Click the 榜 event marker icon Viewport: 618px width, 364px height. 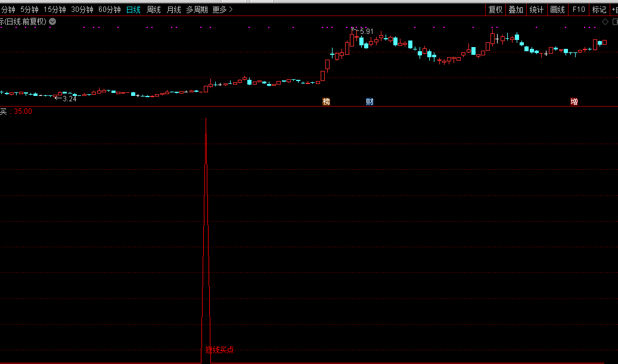326,102
